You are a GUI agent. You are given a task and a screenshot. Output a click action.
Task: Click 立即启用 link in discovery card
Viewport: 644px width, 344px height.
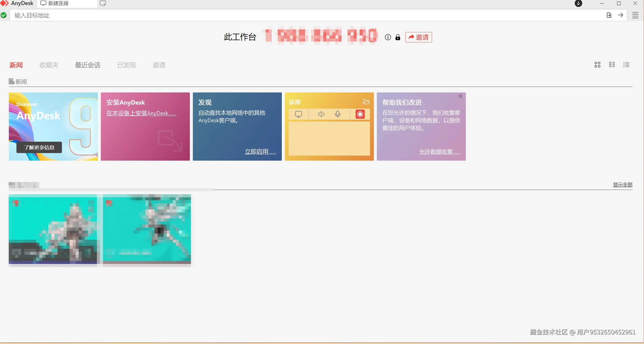tap(260, 152)
